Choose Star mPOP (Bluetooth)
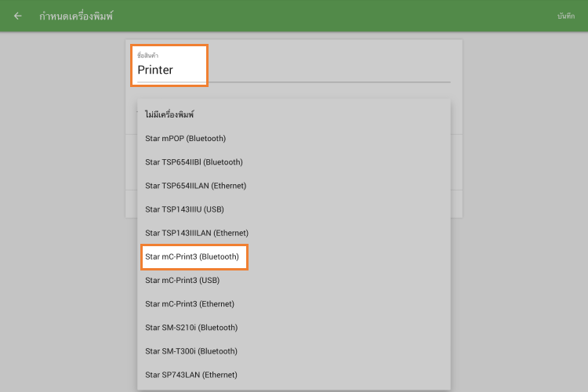 294,139
